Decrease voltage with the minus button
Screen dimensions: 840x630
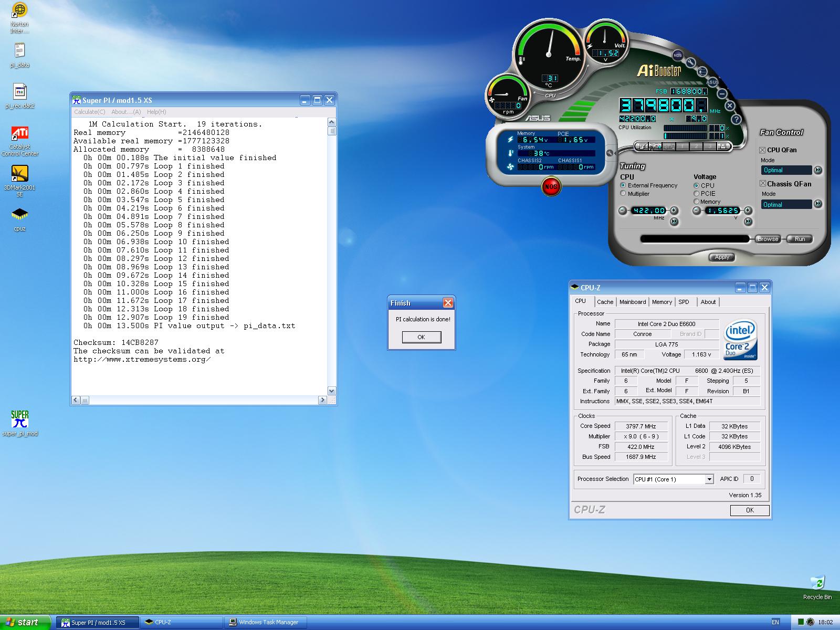tap(697, 211)
